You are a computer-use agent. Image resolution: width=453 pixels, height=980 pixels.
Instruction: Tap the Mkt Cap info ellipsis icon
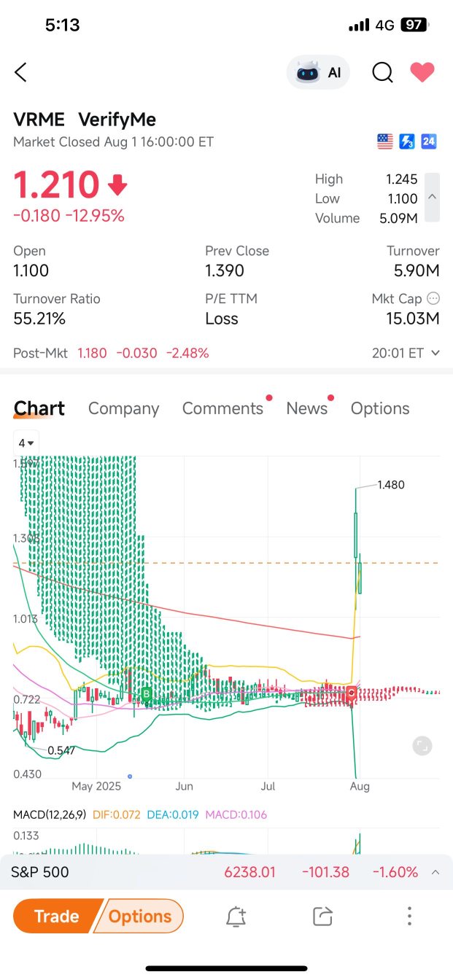(x=433, y=298)
